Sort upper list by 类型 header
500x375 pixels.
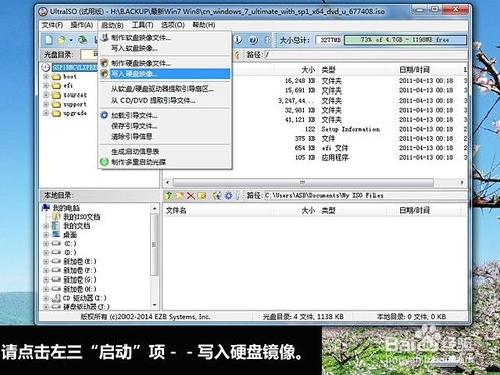pos(328,70)
